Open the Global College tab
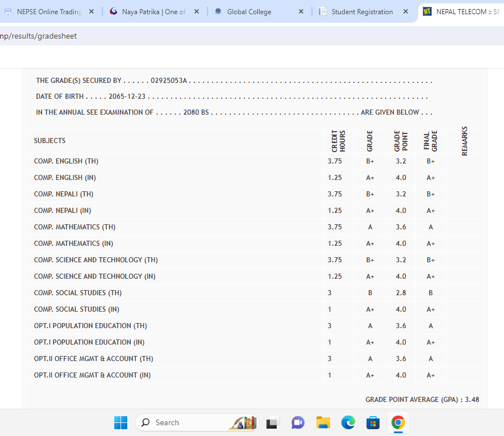The height and width of the screenshot is (436, 504). (x=249, y=12)
